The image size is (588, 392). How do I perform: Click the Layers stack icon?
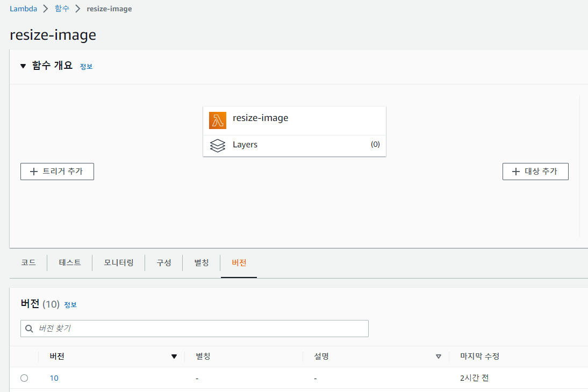[x=218, y=146]
